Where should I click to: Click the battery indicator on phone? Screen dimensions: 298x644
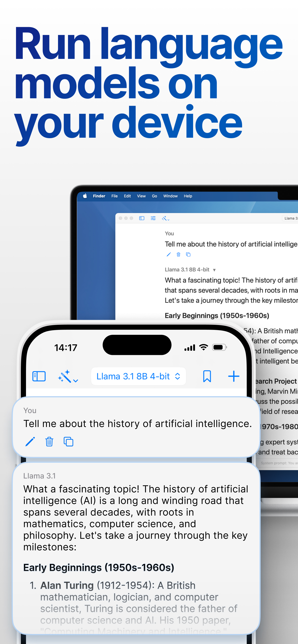[x=219, y=347]
